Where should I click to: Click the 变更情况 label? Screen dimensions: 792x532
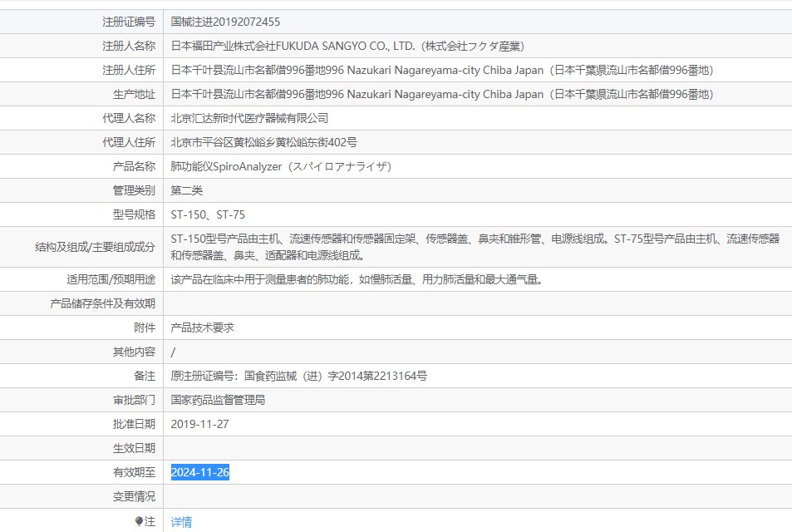(x=134, y=496)
